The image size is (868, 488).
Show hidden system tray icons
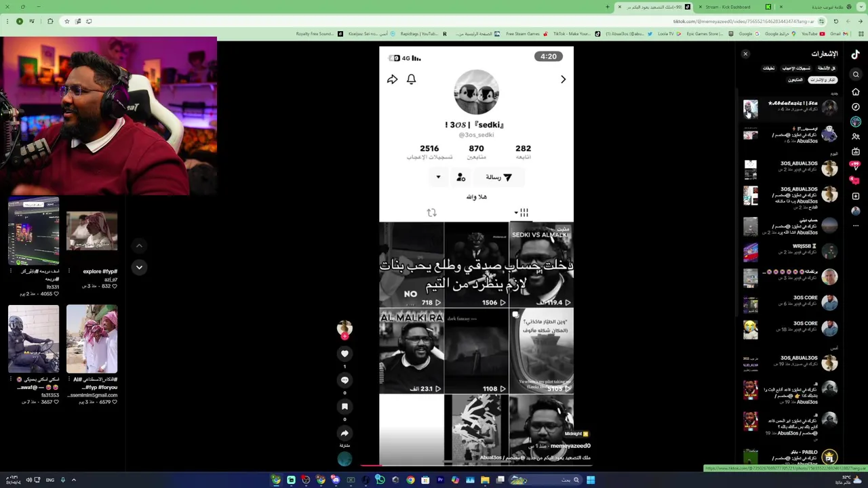click(74, 480)
